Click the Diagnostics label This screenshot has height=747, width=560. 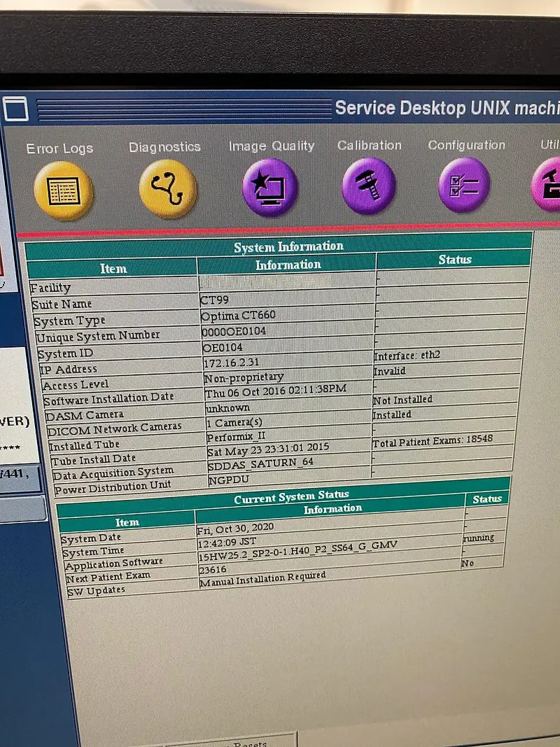(164, 147)
